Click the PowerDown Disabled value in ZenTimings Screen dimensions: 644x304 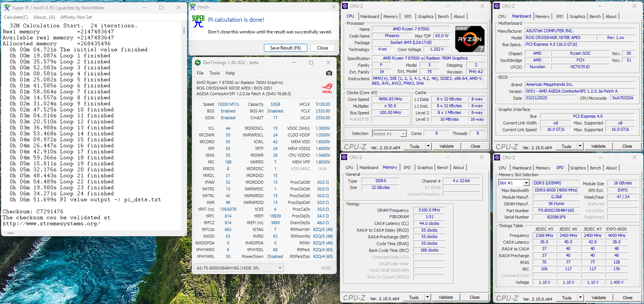(275, 256)
